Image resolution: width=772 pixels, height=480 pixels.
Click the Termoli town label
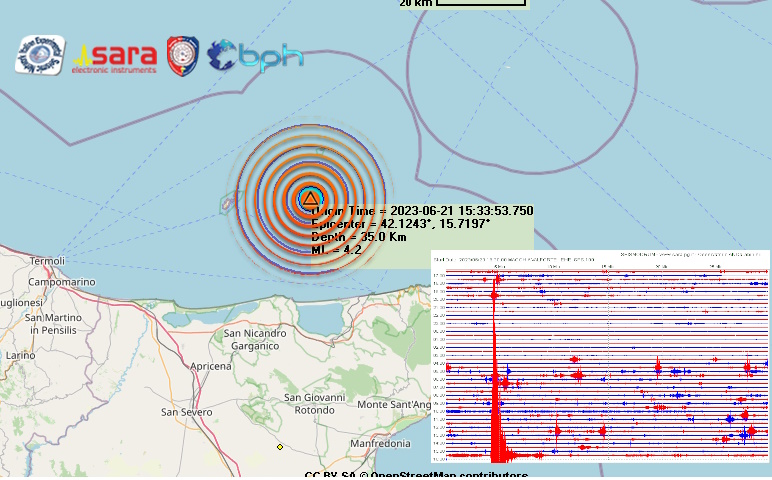click(x=47, y=261)
